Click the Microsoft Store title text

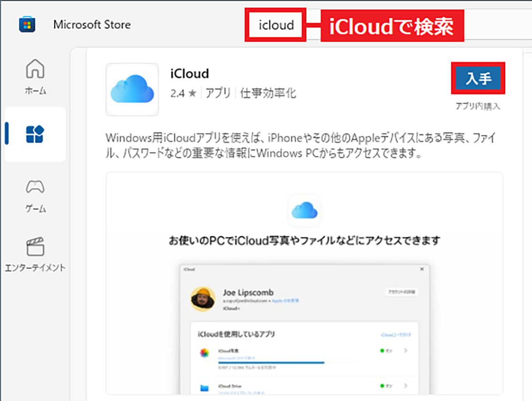92,24
